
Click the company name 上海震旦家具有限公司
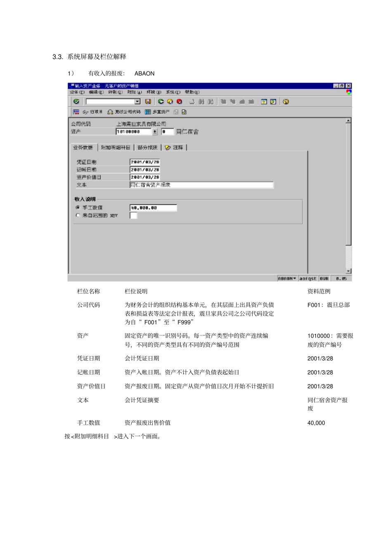(x=141, y=124)
